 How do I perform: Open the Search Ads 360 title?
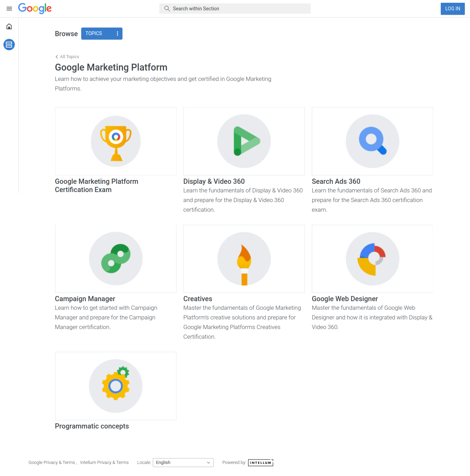point(336,181)
